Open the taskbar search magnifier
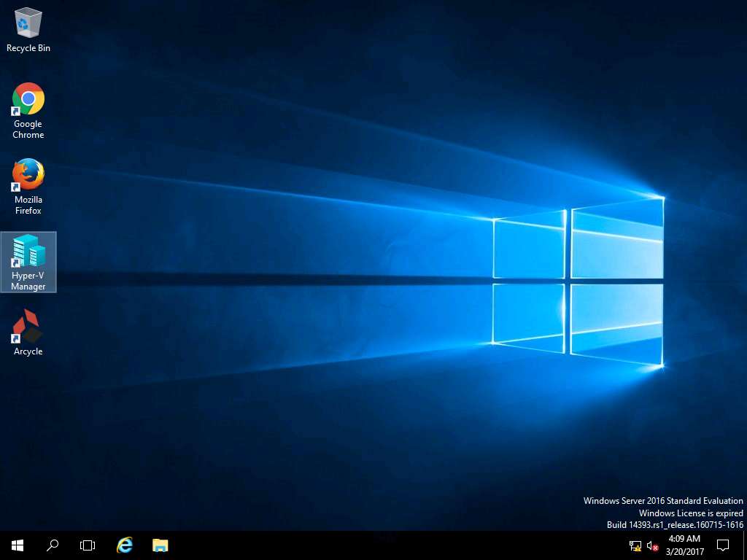The image size is (747, 560). (x=53, y=545)
